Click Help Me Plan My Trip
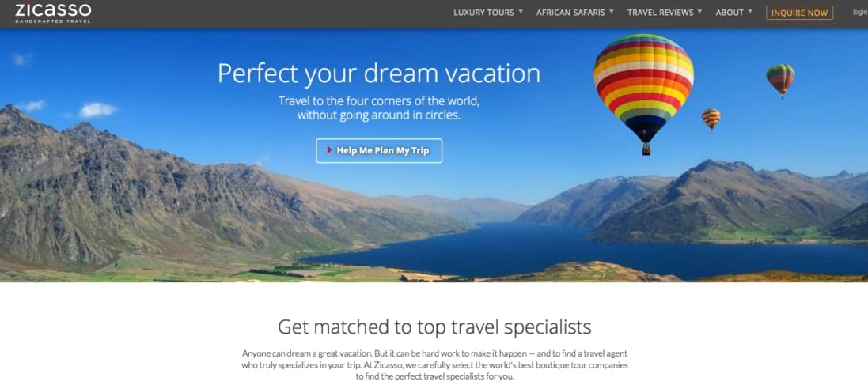 point(379,150)
